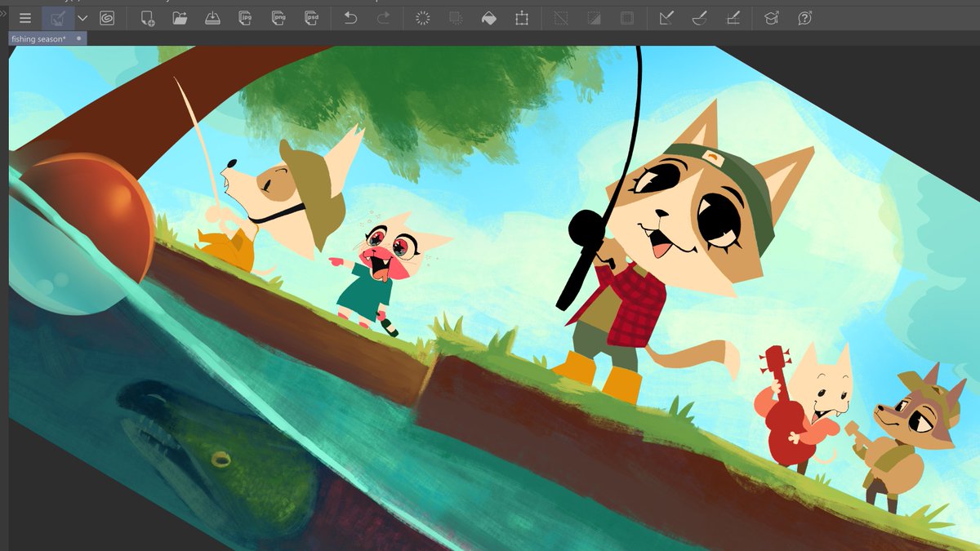Open an existing file
The width and height of the screenshot is (980, 551).
tap(180, 16)
